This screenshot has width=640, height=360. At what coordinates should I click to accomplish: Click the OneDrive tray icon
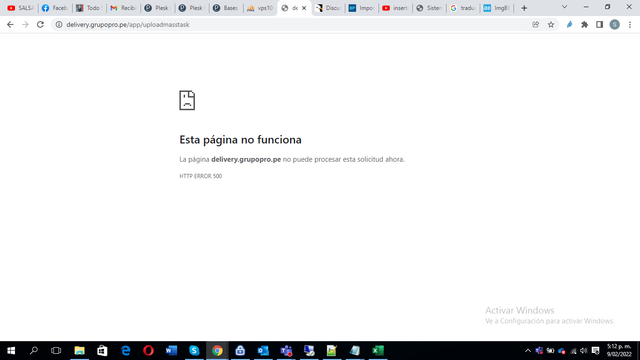pos(562,351)
